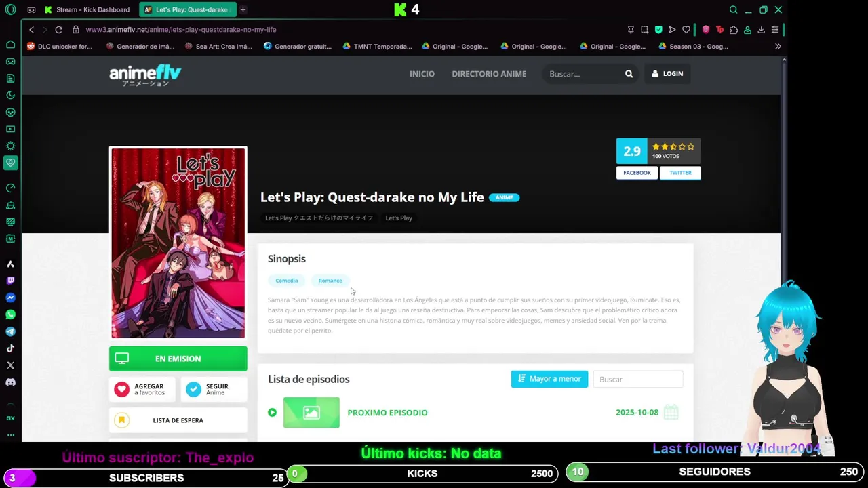Click the highlighted heart icon in sidebar
This screenshot has width=868, height=488.
[x=10, y=163]
